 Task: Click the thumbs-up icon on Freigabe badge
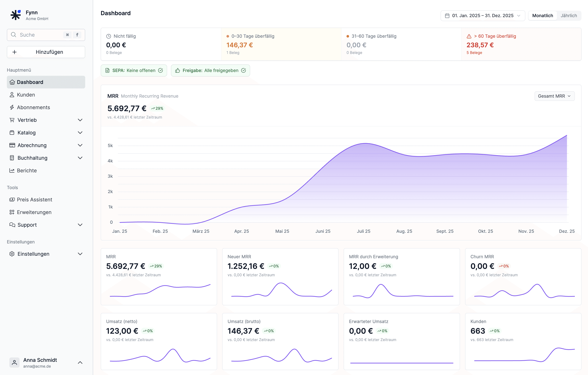click(x=178, y=71)
